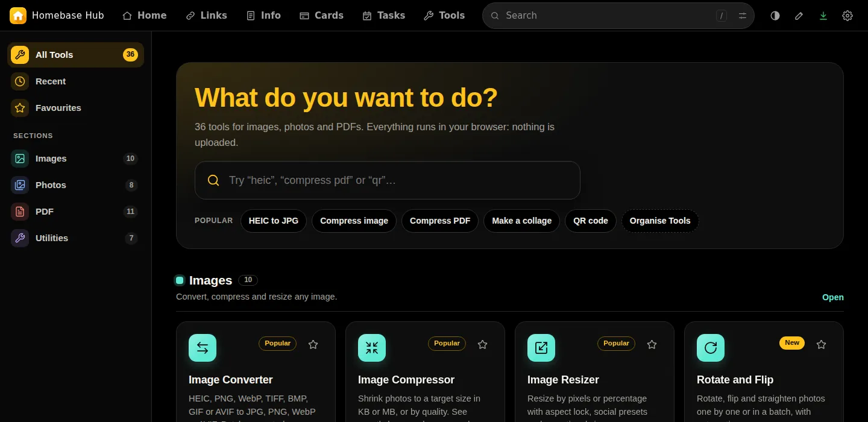The height and width of the screenshot is (422, 868).
Task: Open the Image Compressor card title
Action: pos(406,380)
